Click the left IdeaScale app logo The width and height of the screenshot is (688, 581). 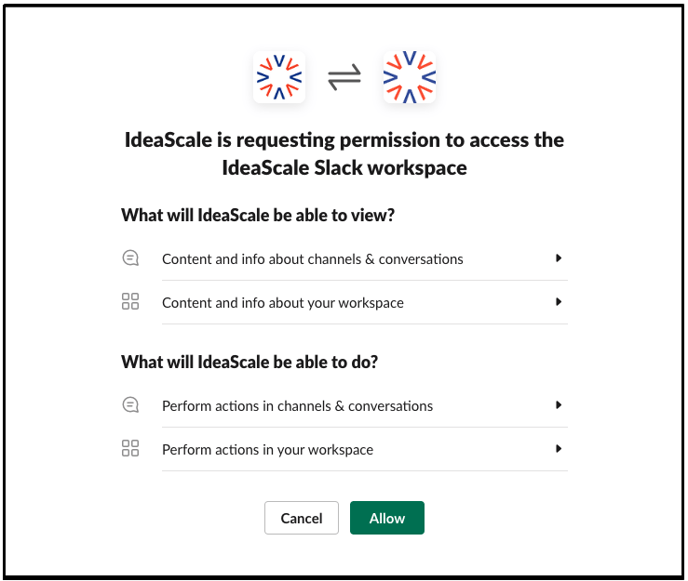(x=279, y=77)
